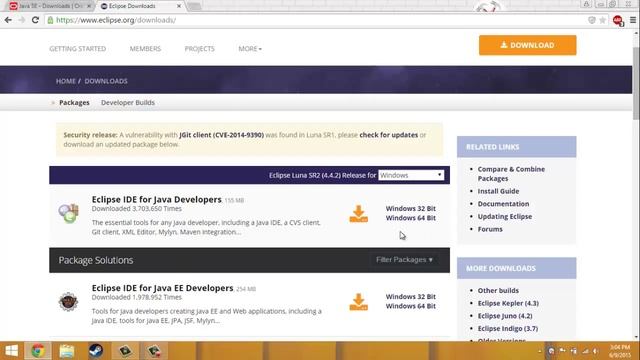Image resolution: width=640 pixels, height=360 pixels.
Task: Open the Updating Eclipse link
Action: click(x=504, y=216)
